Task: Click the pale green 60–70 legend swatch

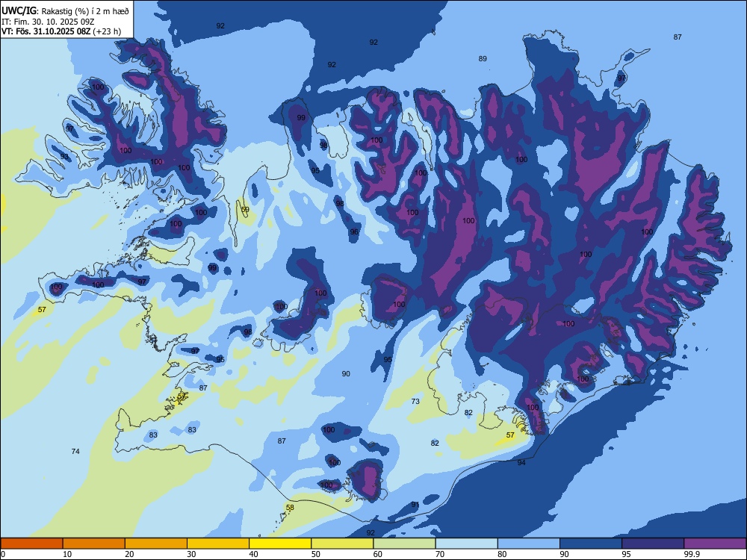Action: [404, 544]
